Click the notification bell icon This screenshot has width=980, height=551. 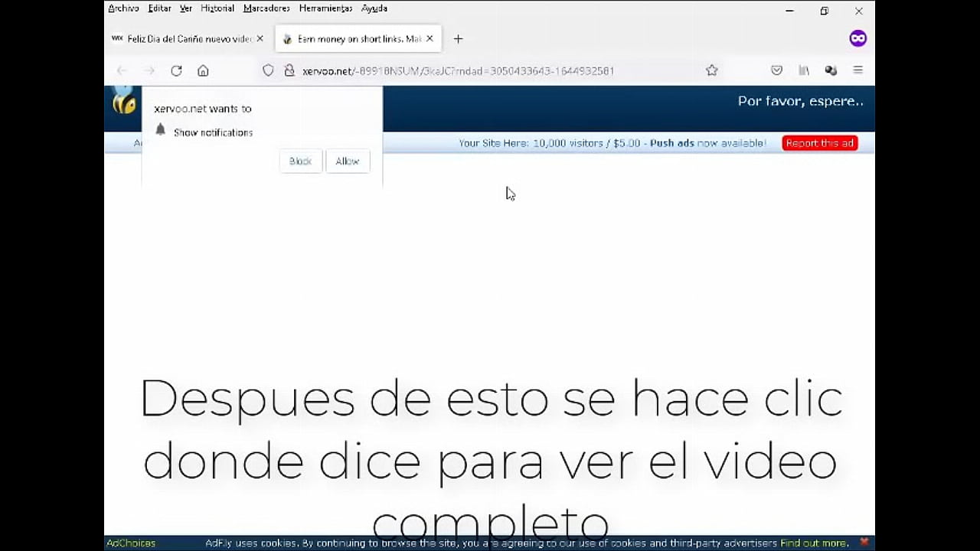(x=160, y=130)
